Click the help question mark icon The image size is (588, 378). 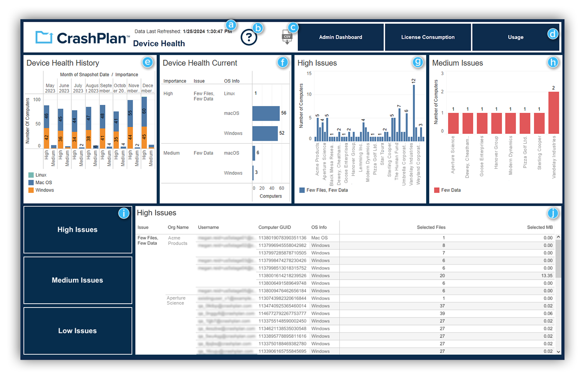[249, 37]
